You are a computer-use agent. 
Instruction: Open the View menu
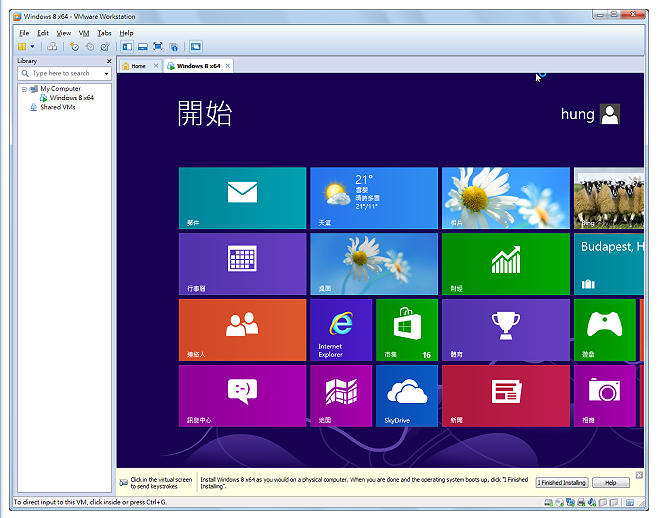point(63,33)
